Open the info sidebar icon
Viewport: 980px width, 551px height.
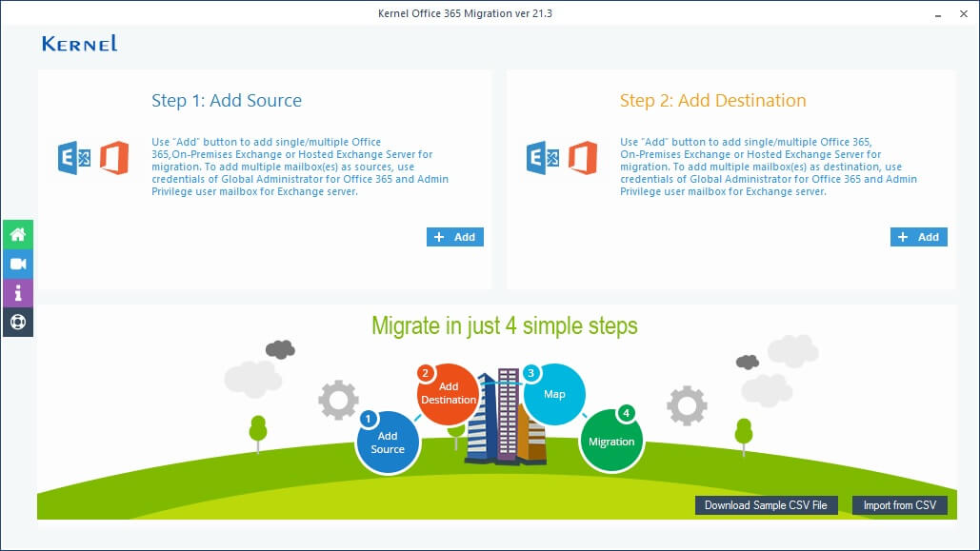pos(18,293)
